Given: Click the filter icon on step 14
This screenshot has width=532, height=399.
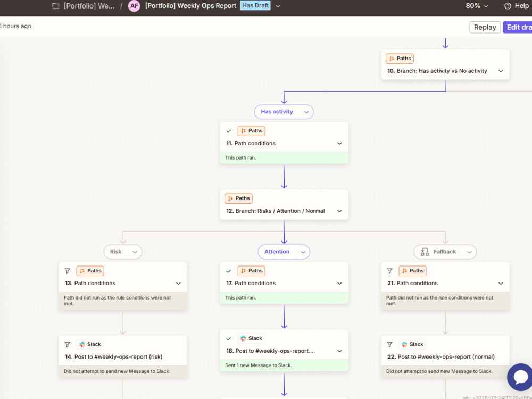Looking at the screenshot, I should tap(67, 344).
